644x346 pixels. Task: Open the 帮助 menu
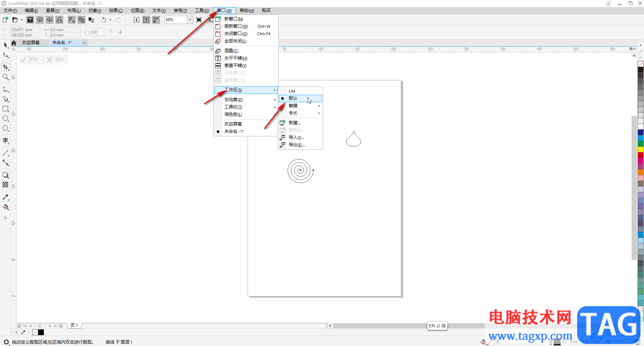click(247, 10)
